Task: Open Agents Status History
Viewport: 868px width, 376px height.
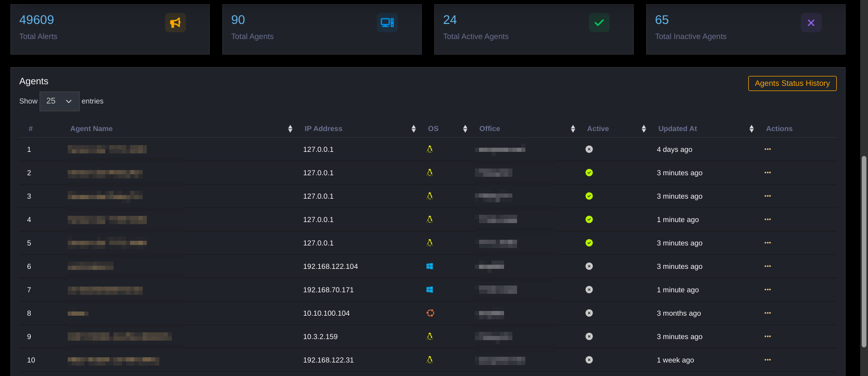Action: tap(792, 83)
